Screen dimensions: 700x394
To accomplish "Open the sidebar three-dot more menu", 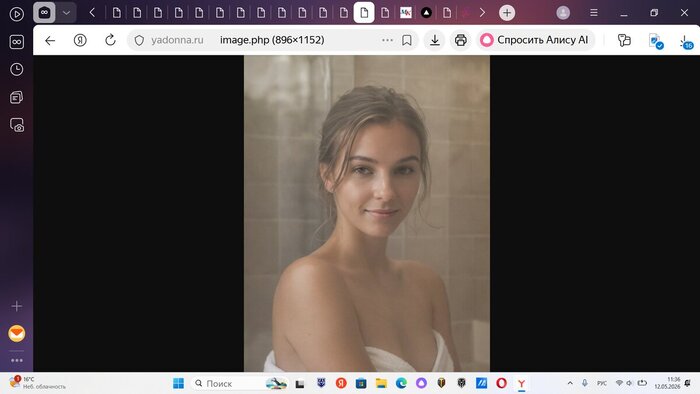I will 17,360.
